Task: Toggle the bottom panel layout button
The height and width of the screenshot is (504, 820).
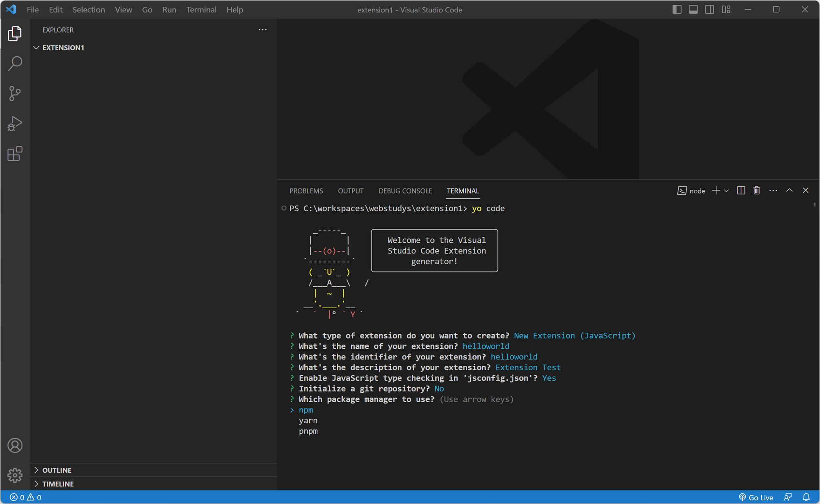Action: click(693, 10)
